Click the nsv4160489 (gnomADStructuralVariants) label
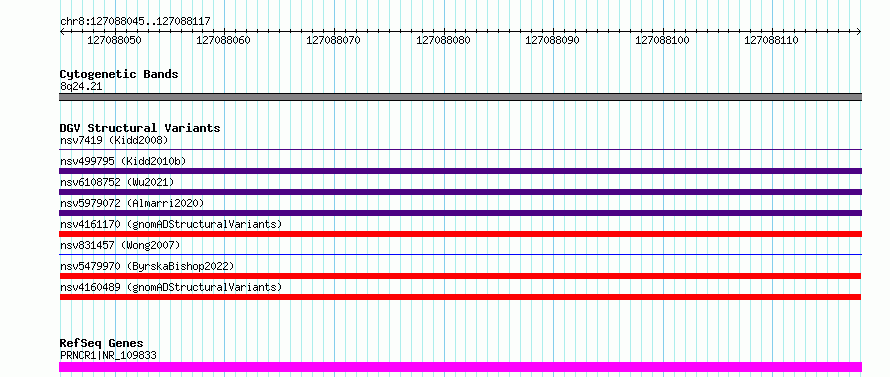 [x=171, y=287]
